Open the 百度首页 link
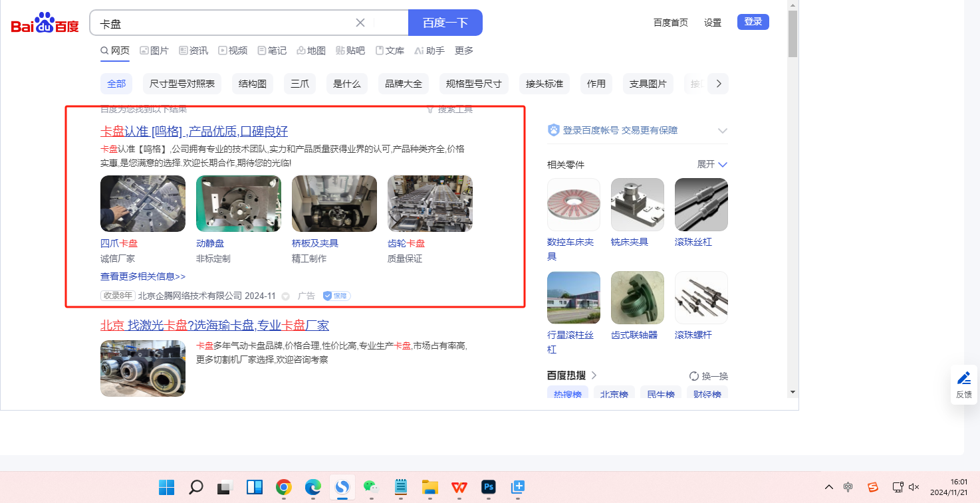This screenshot has width=980, height=503. pyautogui.click(x=671, y=23)
